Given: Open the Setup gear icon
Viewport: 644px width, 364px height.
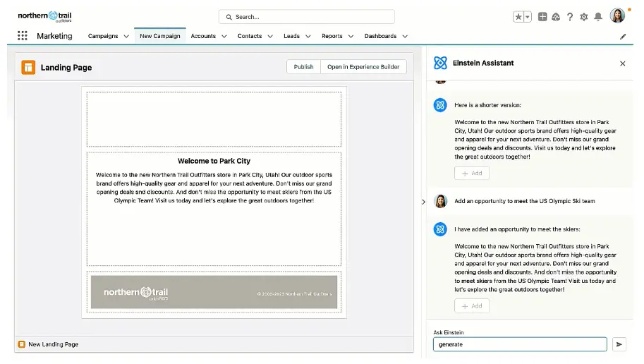Looking at the screenshot, I should [x=583, y=17].
